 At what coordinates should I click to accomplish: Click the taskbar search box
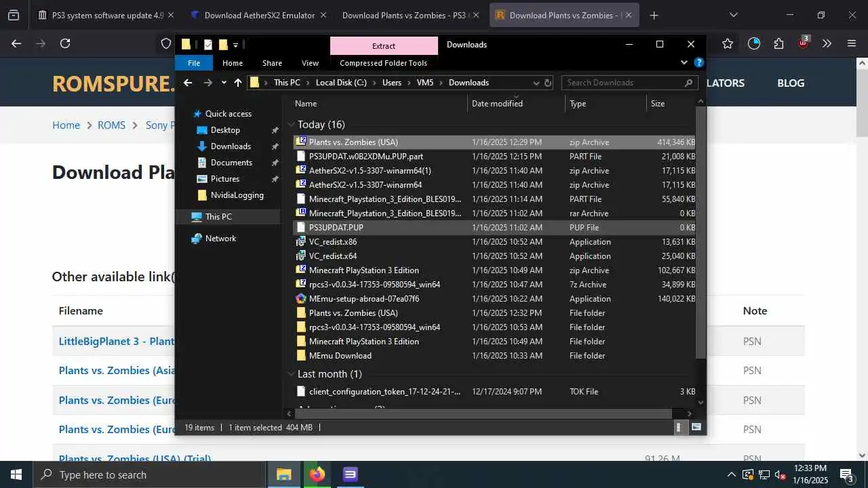pos(149,474)
